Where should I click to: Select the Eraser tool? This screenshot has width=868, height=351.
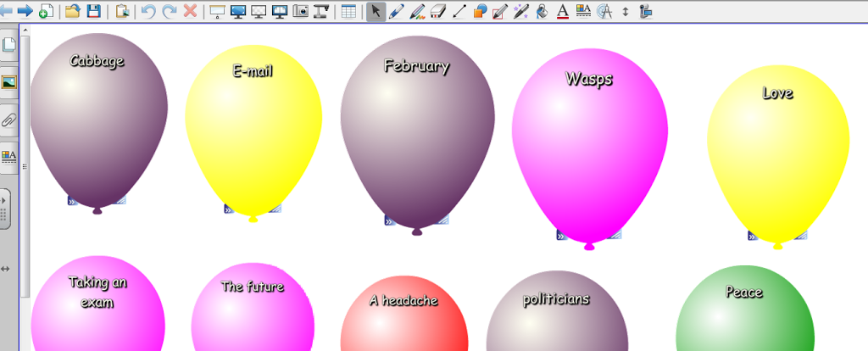click(x=438, y=11)
